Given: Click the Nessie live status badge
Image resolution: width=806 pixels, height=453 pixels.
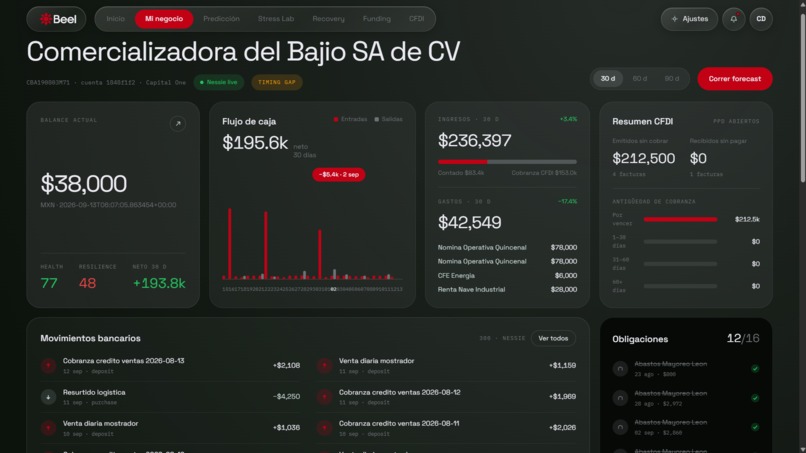Looking at the screenshot, I should pos(218,82).
